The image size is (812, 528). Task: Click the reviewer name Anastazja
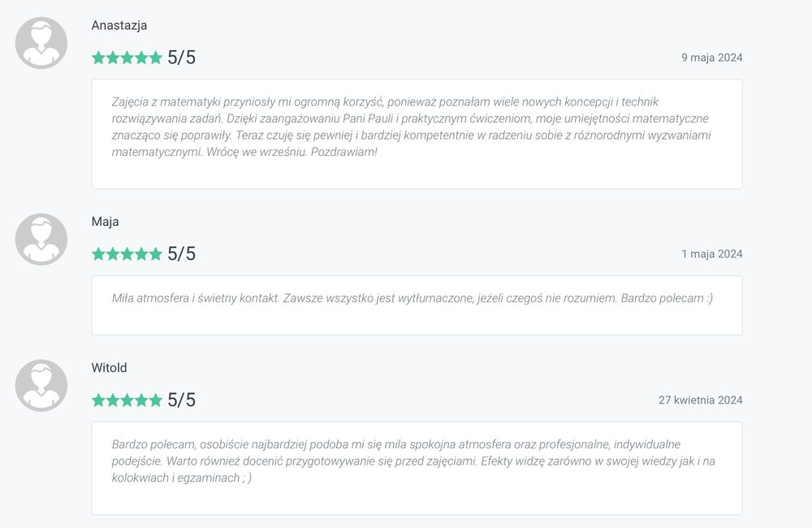pos(119,25)
